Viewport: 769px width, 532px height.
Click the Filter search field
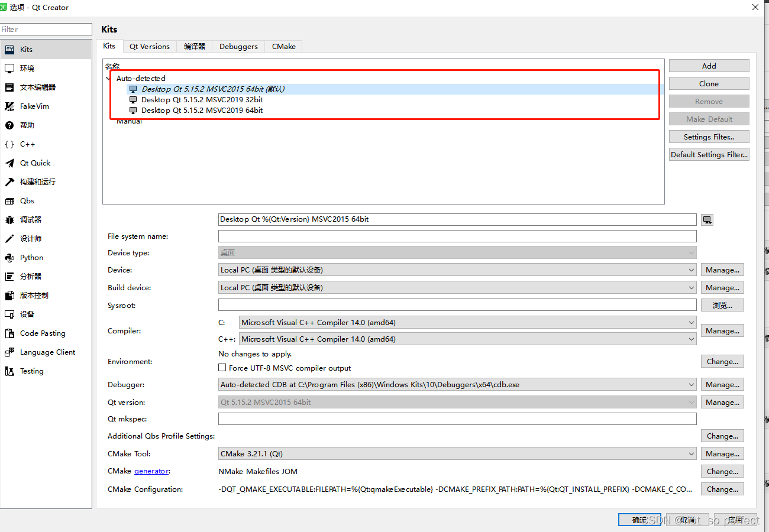point(46,29)
